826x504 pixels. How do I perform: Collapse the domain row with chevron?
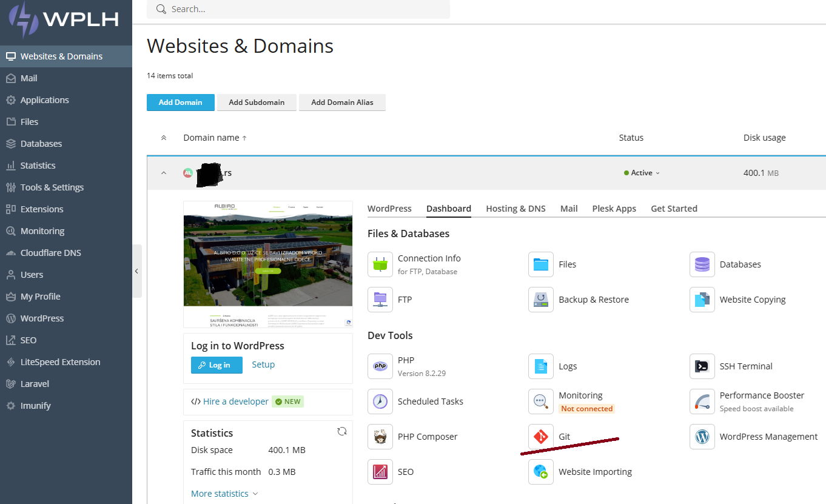163,173
